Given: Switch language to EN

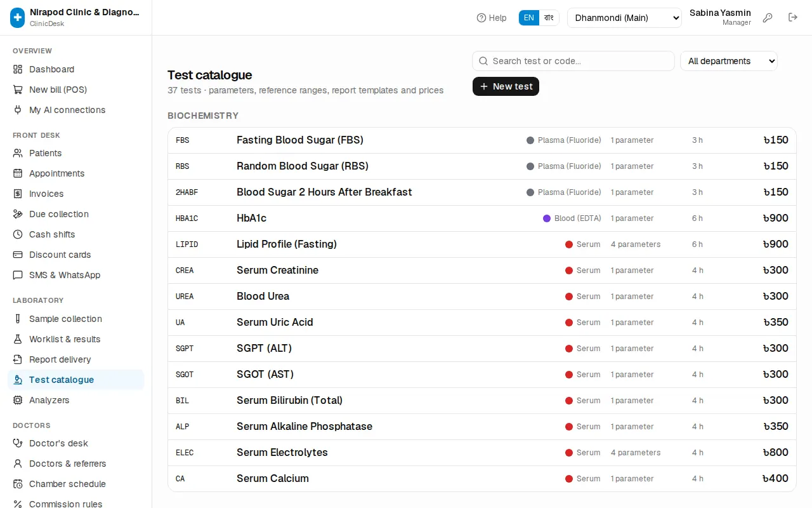Looking at the screenshot, I should point(529,18).
